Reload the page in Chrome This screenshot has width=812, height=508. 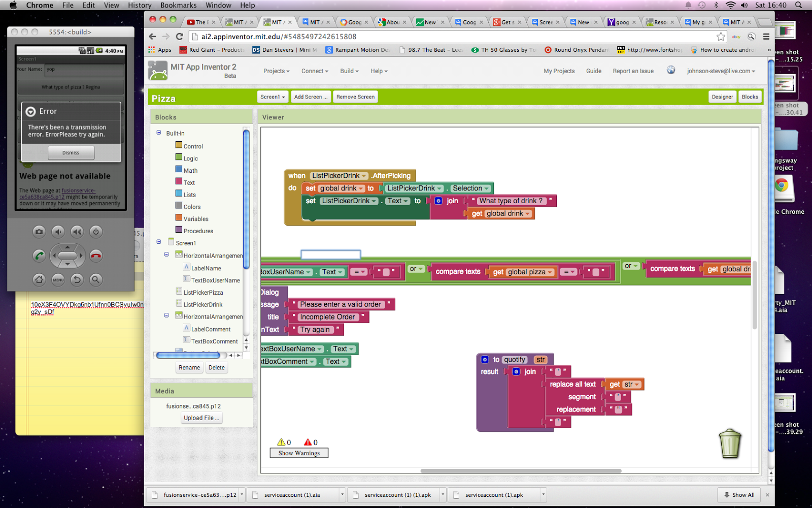click(179, 37)
